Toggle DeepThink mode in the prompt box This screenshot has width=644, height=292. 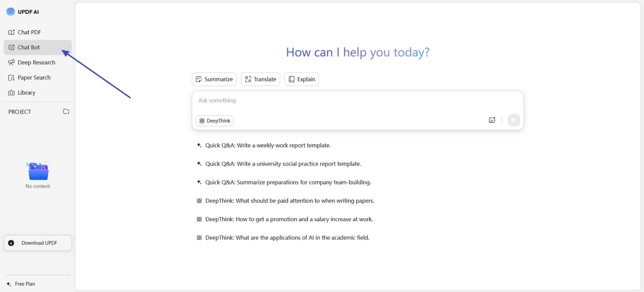pyautogui.click(x=215, y=120)
